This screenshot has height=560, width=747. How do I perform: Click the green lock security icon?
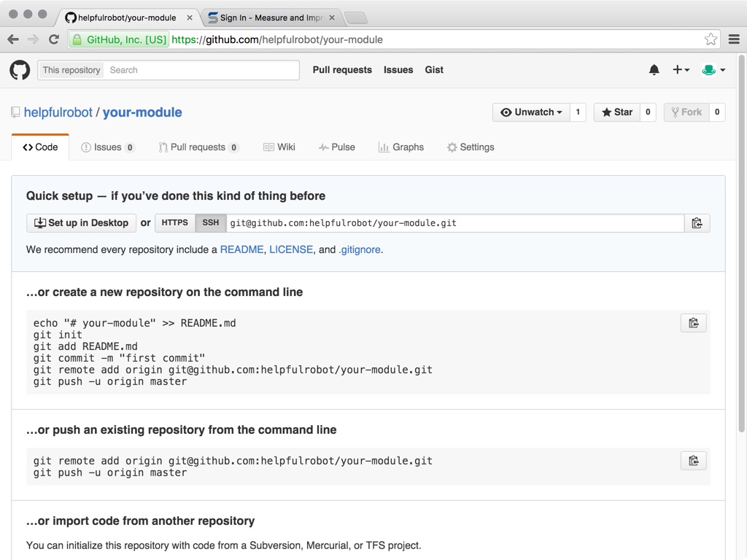click(77, 39)
